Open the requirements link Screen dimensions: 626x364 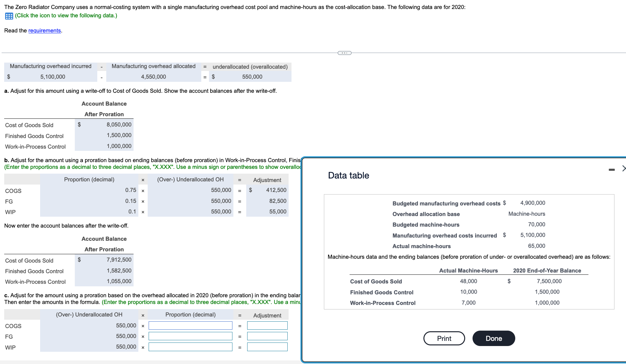pyautogui.click(x=44, y=30)
